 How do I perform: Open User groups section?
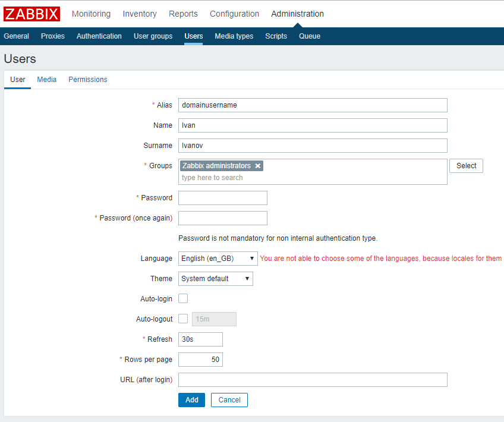153,36
